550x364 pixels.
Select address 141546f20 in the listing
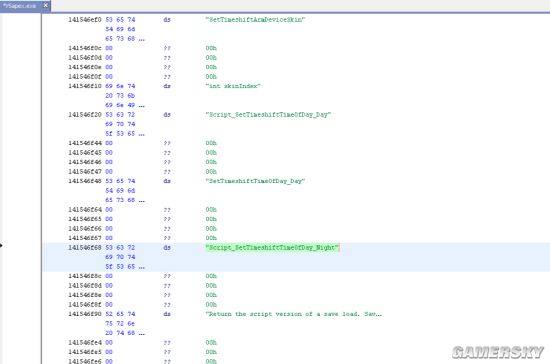(x=85, y=115)
